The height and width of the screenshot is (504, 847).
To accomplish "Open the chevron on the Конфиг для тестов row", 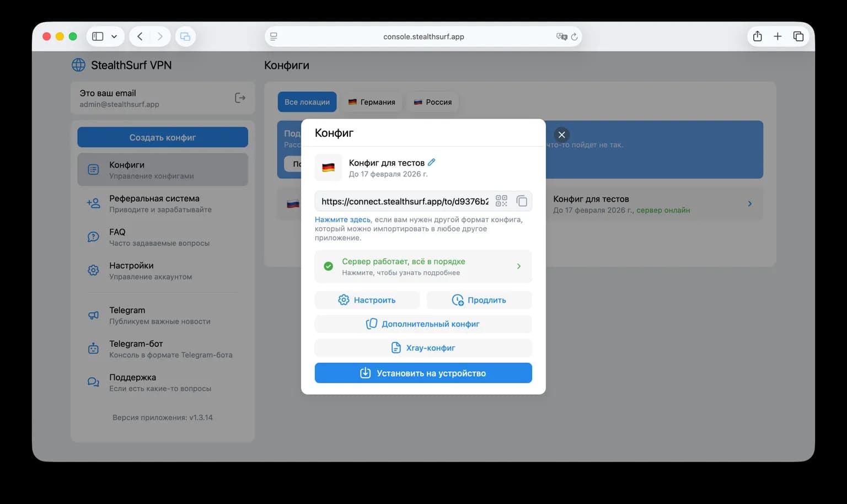I will click(749, 203).
